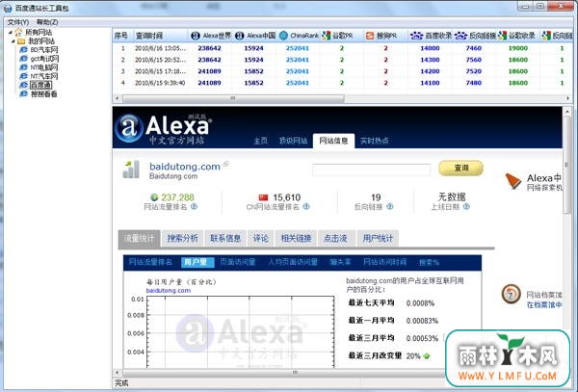Click the 19000 value in 谷歌收录 column

click(x=518, y=48)
